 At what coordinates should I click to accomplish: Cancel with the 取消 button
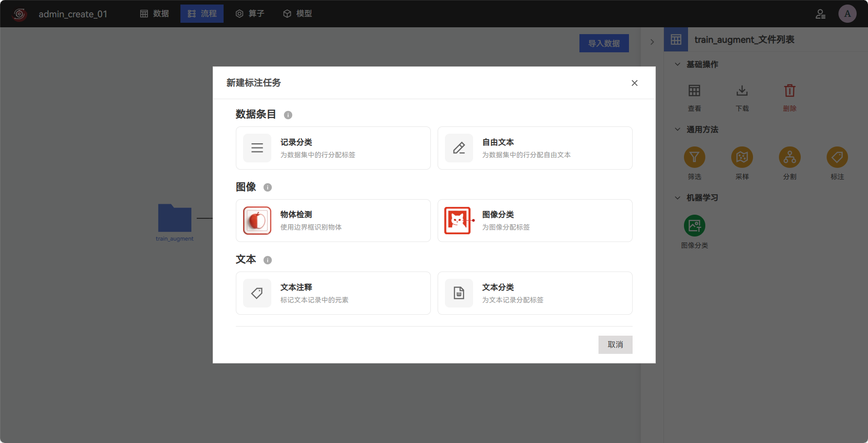click(615, 345)
